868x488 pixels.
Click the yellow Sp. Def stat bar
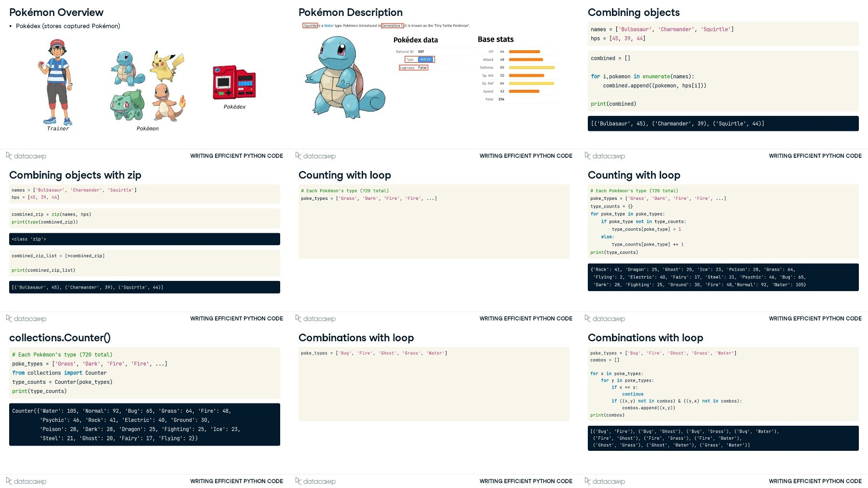click(531, 84)
